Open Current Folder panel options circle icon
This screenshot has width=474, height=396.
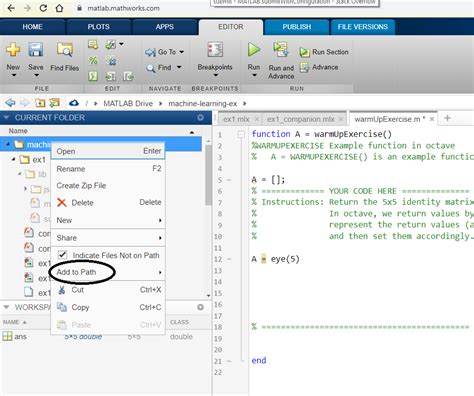click(200, 117)
